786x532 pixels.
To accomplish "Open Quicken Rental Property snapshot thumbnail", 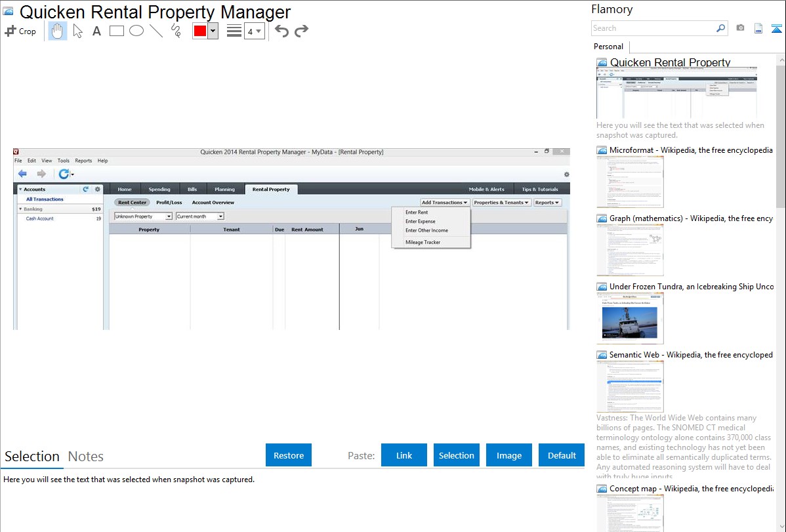I will click(676, 92).
